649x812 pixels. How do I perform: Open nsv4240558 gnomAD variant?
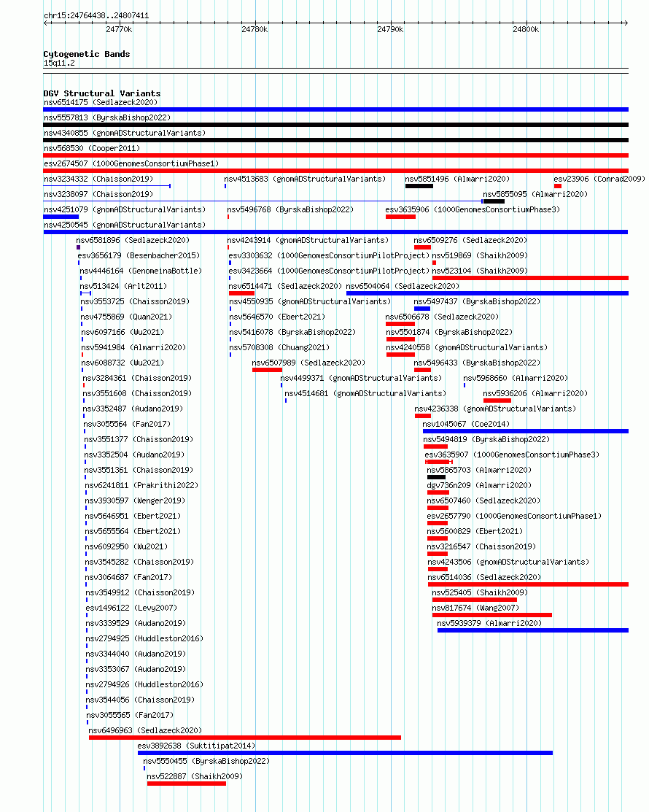pos(467,347)
